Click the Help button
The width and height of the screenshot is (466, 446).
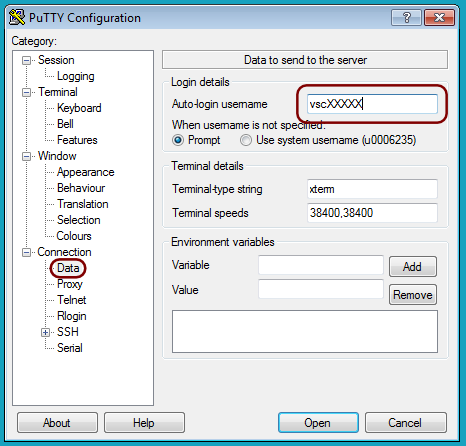(144, 423)
